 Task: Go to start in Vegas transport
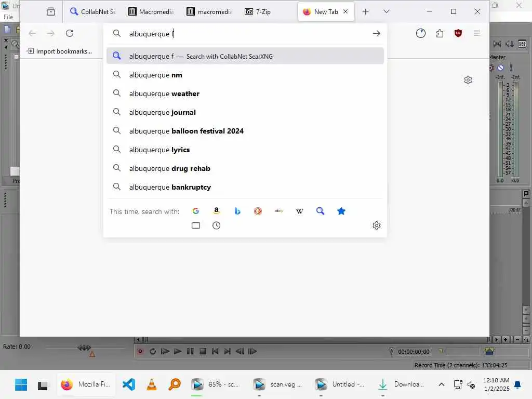tap(215, 352)
